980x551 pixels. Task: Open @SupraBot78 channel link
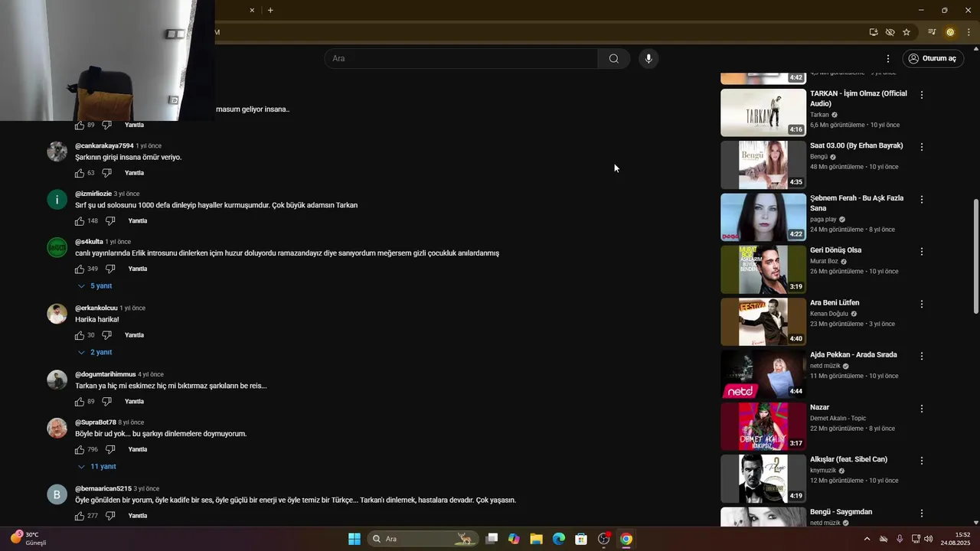click(96, 422)
